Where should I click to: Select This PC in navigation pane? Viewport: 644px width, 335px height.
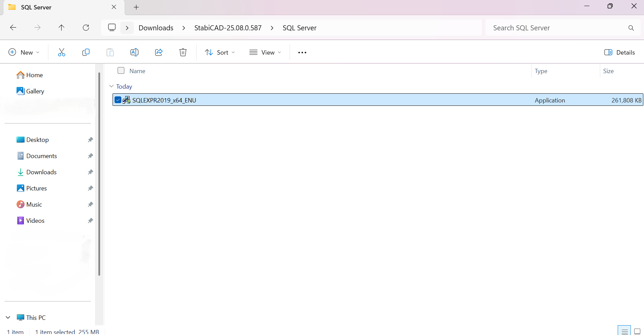coord(31,317)
